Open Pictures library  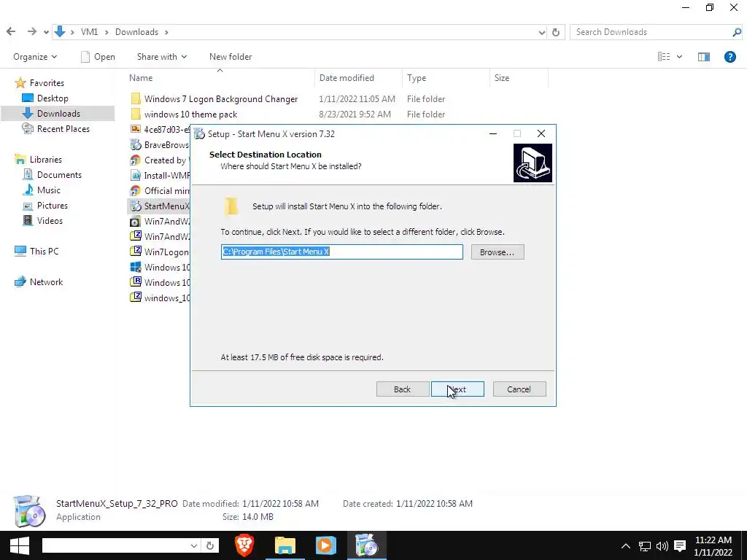coord(53,205)
